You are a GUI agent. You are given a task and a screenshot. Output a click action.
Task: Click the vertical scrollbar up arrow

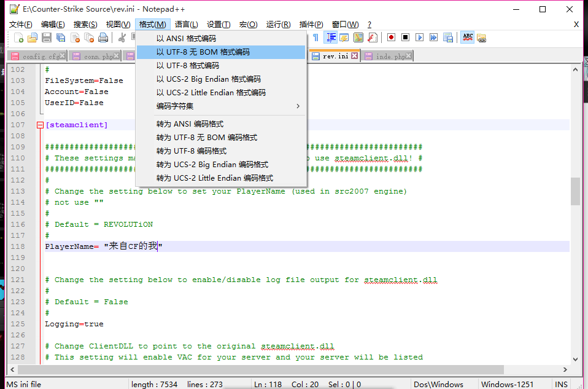pyautogui.click(x=575, y=69)
